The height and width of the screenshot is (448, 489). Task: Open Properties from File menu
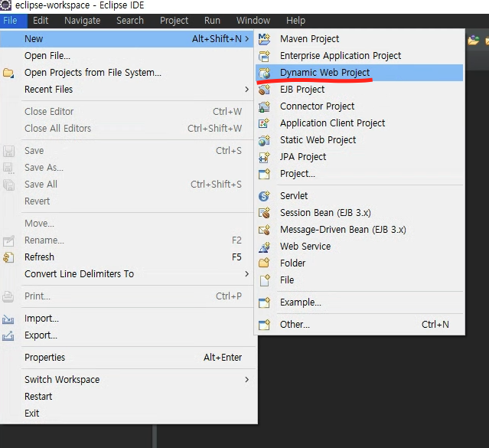pos(126,358)
